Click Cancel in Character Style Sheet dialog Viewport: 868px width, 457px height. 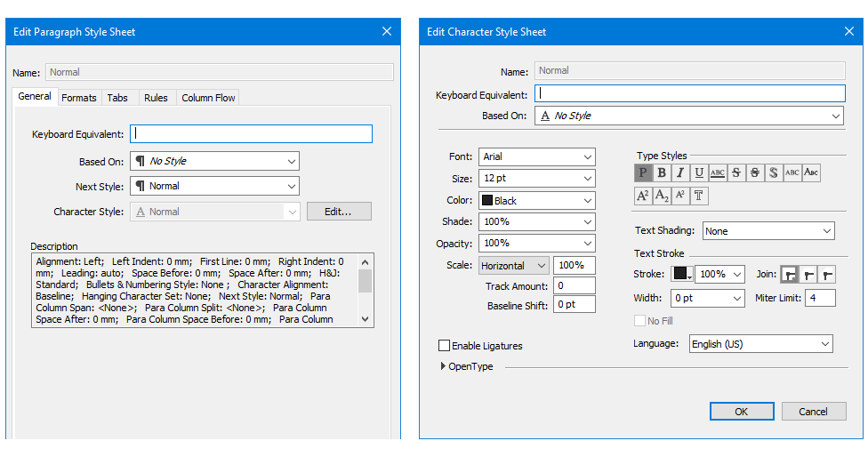(814, 411)
